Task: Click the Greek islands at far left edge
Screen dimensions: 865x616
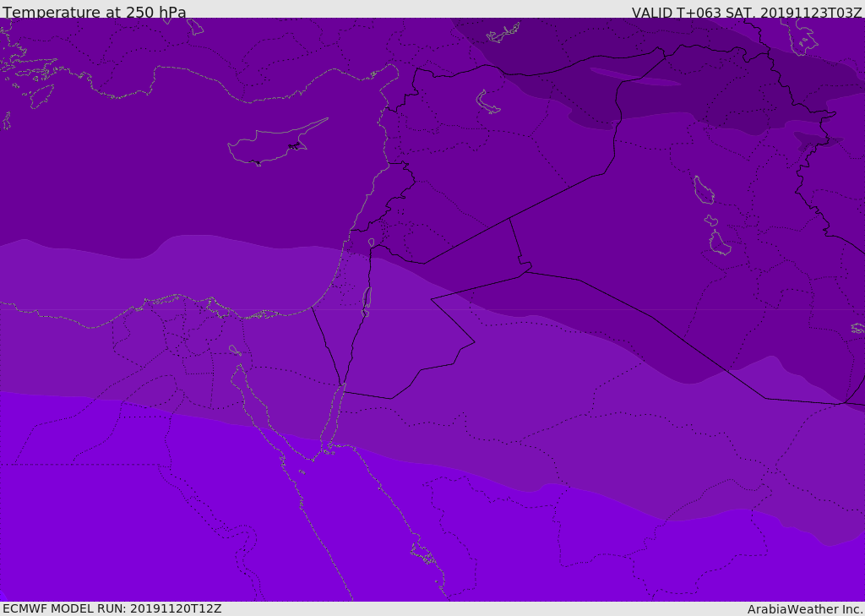Action: click(x=25, y=72)
